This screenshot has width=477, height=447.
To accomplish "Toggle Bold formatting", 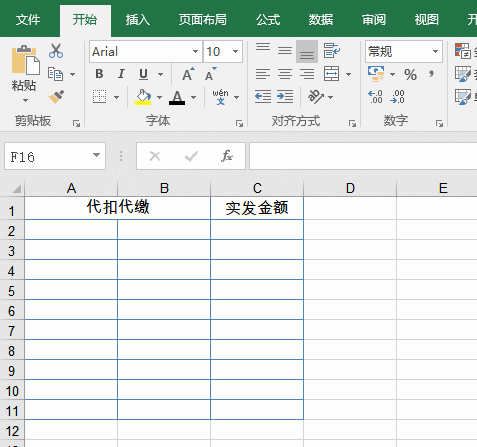I will coord(99,74).
